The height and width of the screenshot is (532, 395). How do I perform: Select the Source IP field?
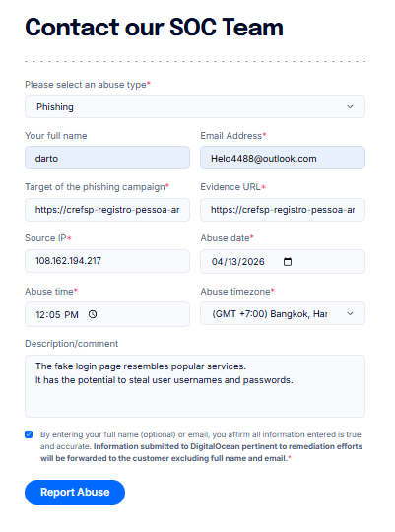coord(107,261)
